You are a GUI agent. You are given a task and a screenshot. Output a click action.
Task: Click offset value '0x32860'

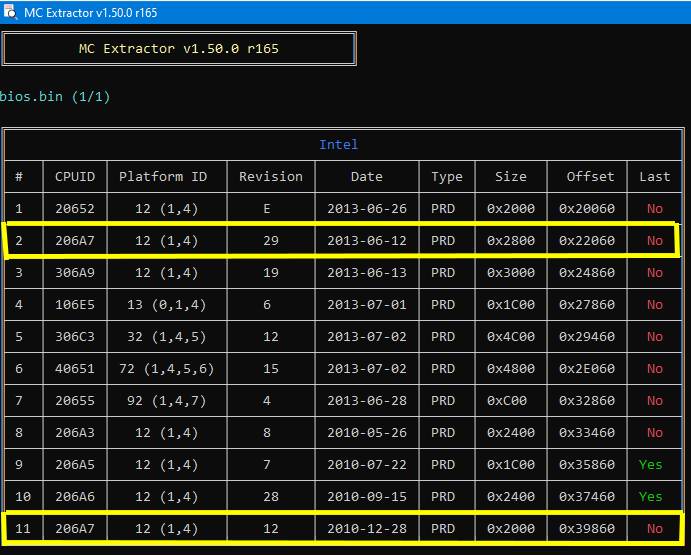click(x=587, y=401)
